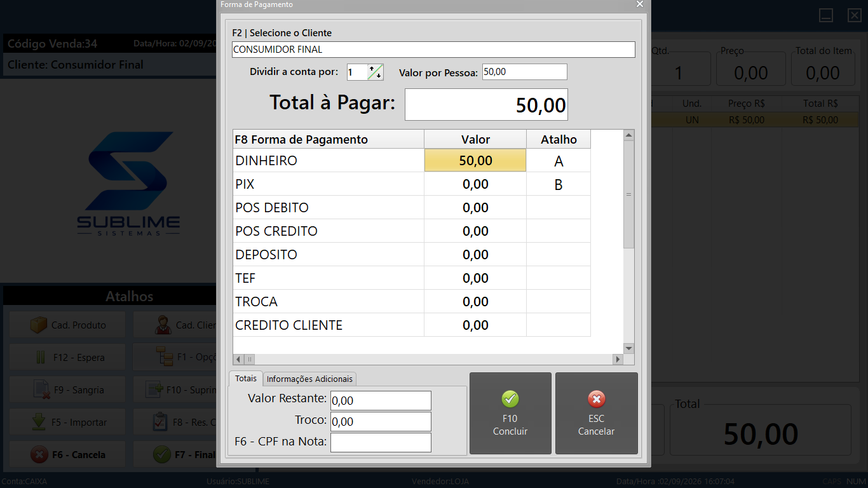The height and width of the screenshot is (488, 868).
Task: Click the Valor por Pessoa field
Action: click(525, 72)
